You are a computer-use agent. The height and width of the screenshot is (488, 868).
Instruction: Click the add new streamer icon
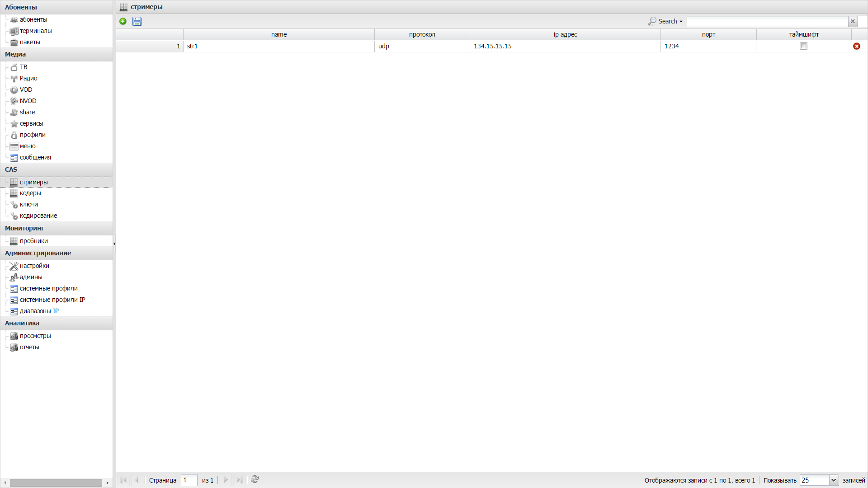pos(123,21)
